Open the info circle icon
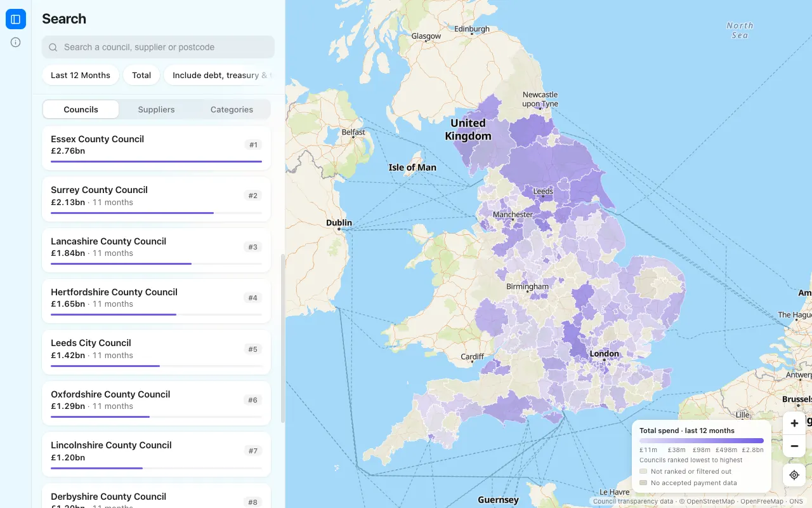 pyautogui.click(x=16, y=43)
